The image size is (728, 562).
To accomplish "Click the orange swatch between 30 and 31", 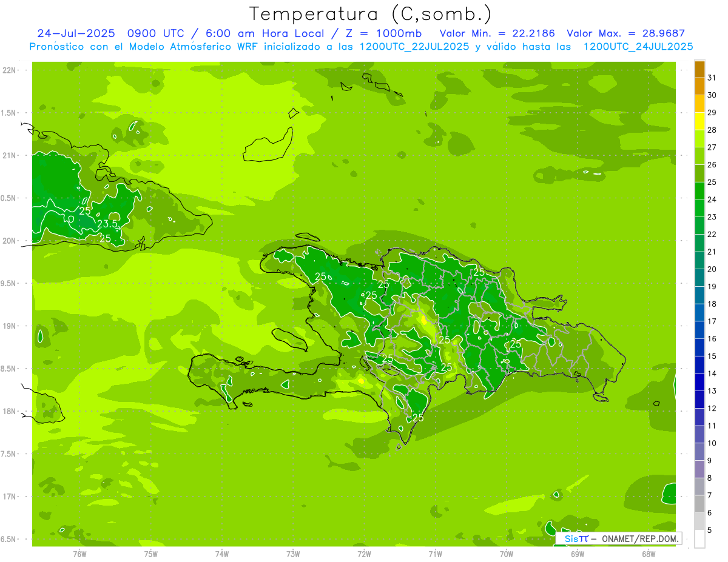I will coord(699,87).
